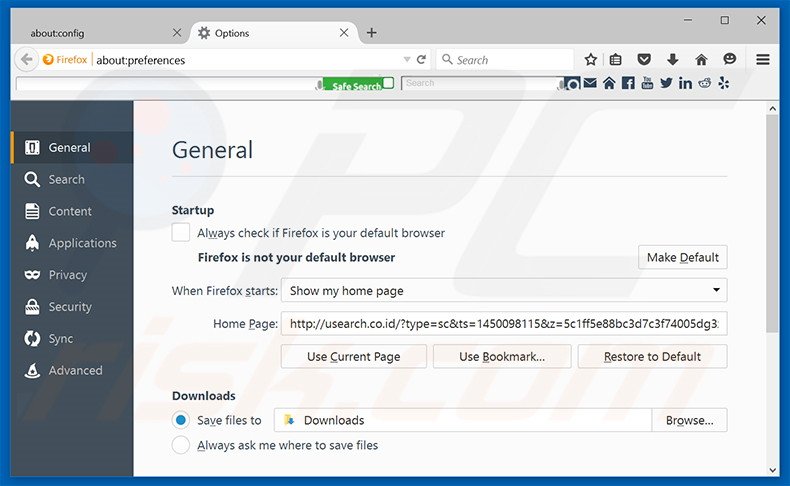The height and width of the screenshot is (486, 790).
Task: Select Save files to radio button
Action: click(x=181, y=420)
